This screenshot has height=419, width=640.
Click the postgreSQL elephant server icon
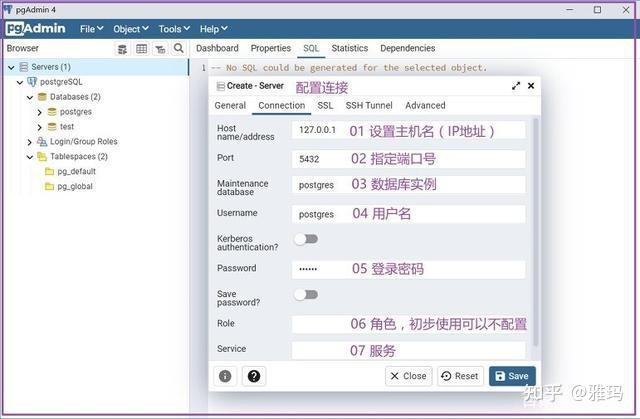point(32,82)
